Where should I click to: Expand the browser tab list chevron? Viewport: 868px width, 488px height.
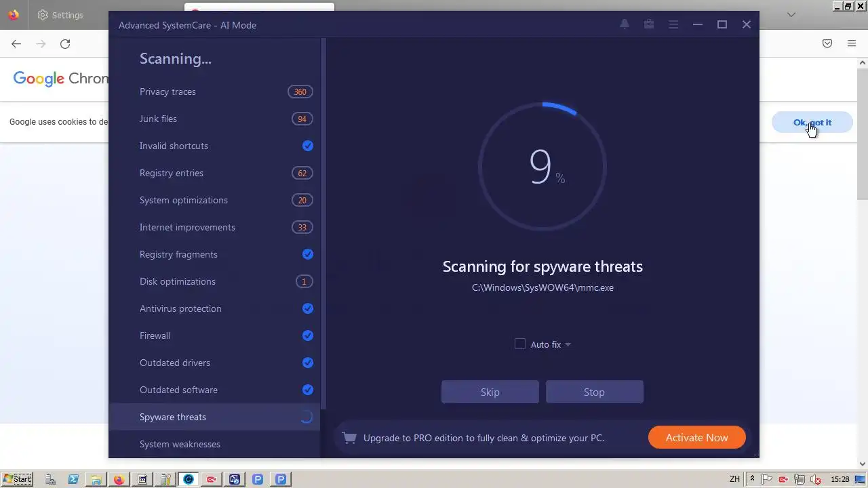coord(791,14)
